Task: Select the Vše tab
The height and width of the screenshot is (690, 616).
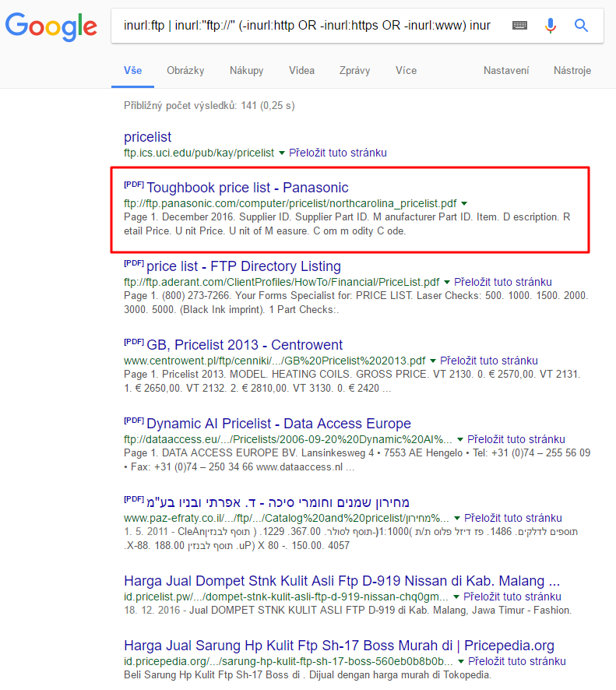Action: 132,70
